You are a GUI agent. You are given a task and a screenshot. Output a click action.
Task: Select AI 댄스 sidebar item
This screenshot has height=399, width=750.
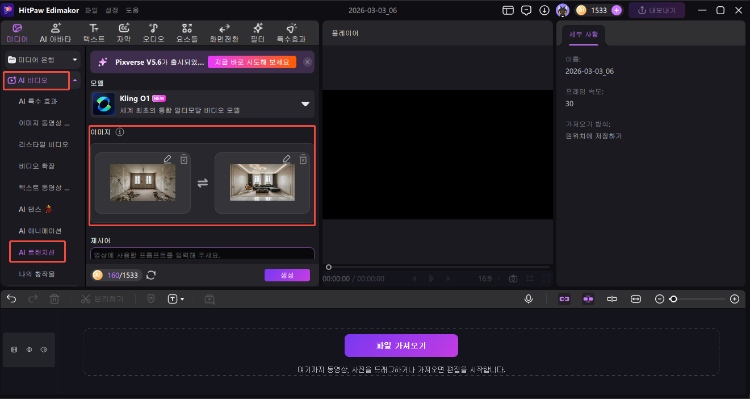pyautogui.click(x=35, y=209)
